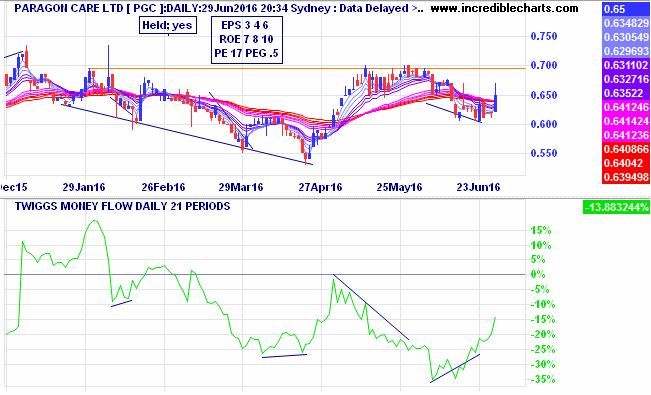Click the 25May16 date axis label
The image size is (651, 395).
click(x=399, y=187)
